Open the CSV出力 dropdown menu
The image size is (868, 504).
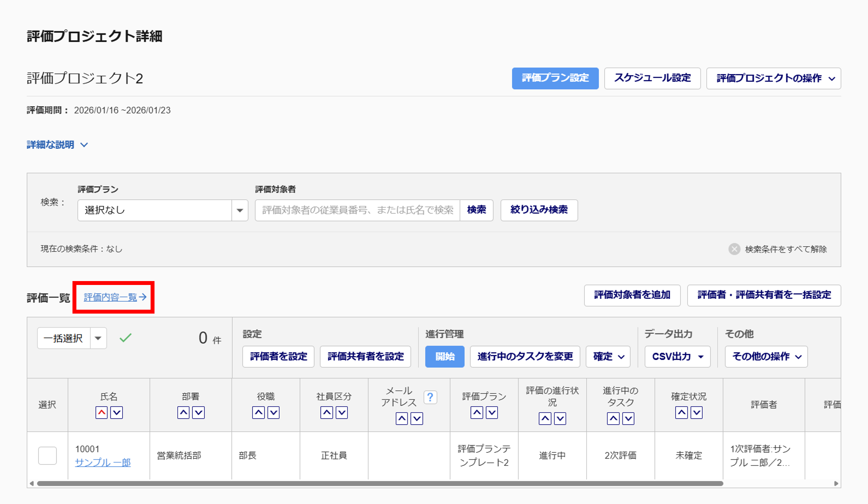click(677, 357)
